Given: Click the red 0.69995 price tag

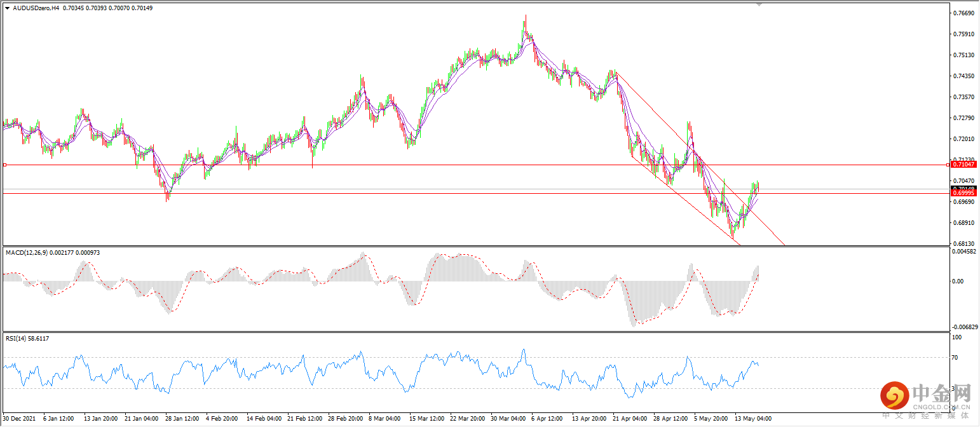Looking at the screenshot, I should [965, 193].
